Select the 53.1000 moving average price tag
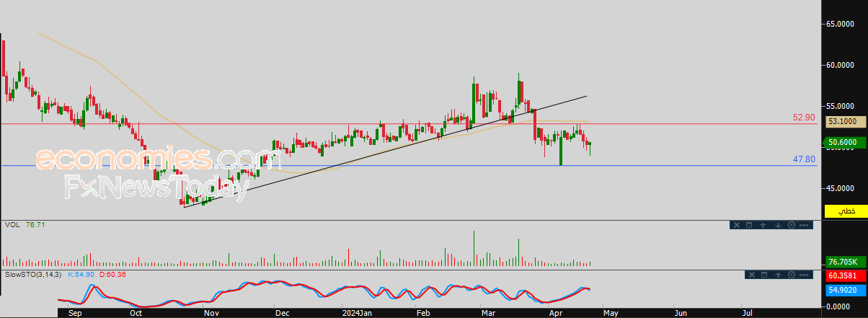 click(846, 122)
